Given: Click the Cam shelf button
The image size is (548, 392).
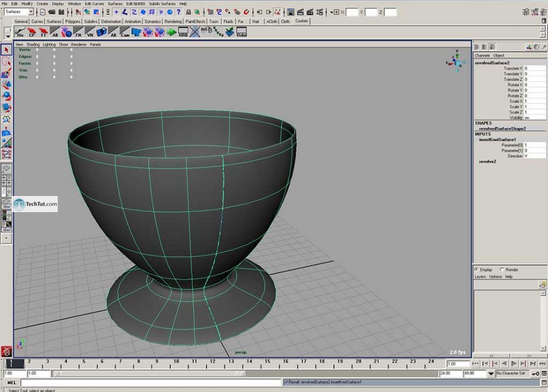Looking at the screenshot, I should coord(126,32).
